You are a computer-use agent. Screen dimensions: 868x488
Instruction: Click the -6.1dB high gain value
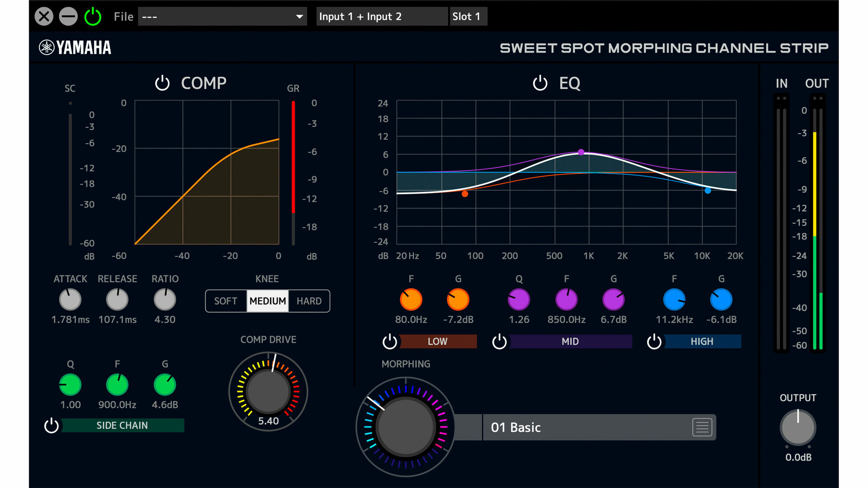coord(721,320)
